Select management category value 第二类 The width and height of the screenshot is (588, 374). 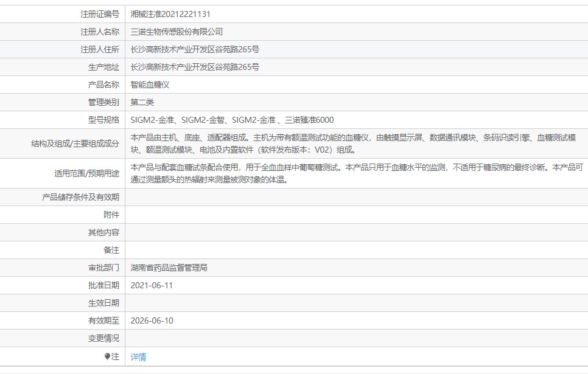[142, 102]
